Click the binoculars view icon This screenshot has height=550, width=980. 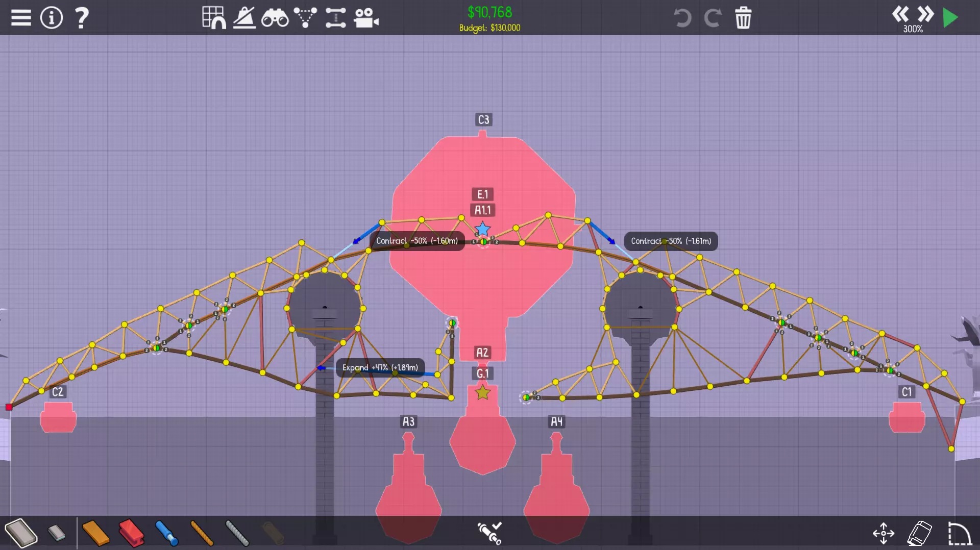pos(275,18)
